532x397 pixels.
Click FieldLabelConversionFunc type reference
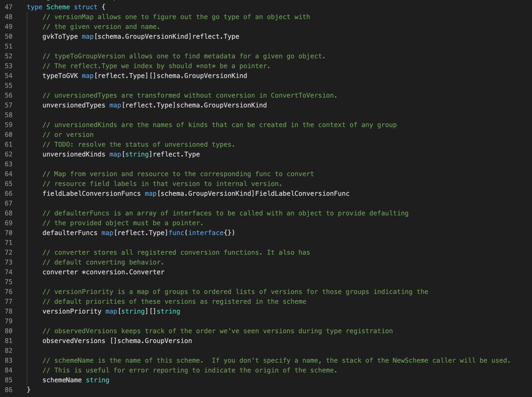click(302, 194)
